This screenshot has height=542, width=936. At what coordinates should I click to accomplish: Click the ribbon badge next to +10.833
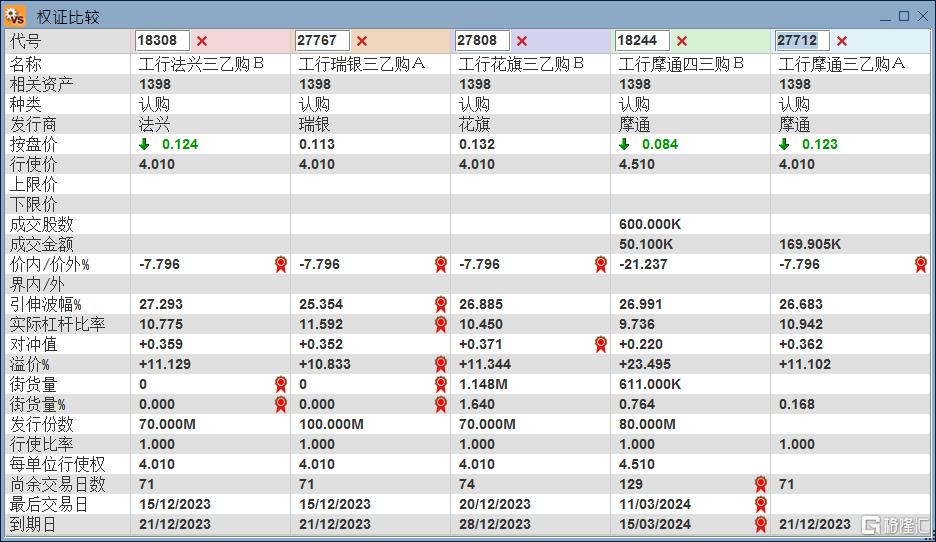441,364
